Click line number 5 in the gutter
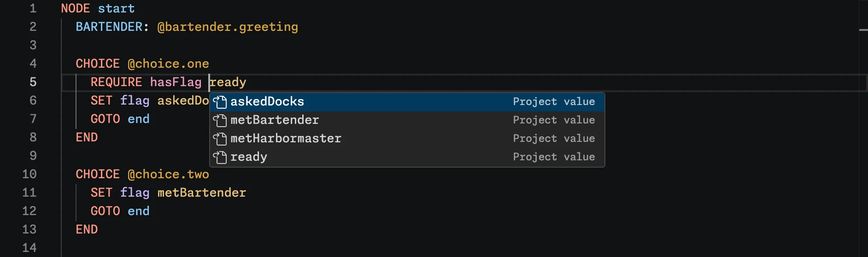 [33, 82]
